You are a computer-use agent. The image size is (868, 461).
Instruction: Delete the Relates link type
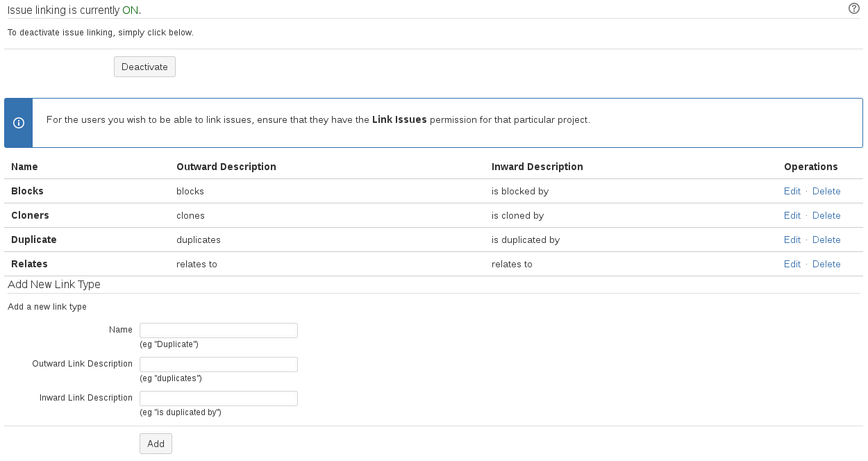826,264
